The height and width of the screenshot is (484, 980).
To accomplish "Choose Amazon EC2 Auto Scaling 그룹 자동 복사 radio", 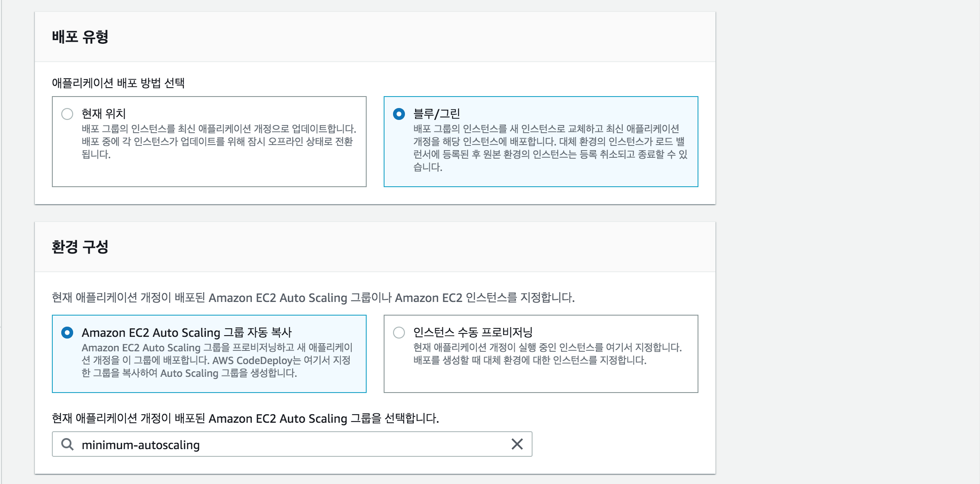I will [x=67, y=333].
